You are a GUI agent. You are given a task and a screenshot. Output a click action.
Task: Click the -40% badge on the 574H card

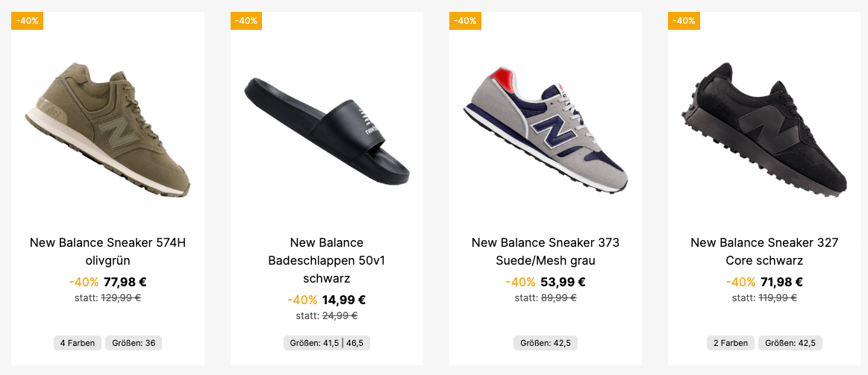tap(27, 20)
